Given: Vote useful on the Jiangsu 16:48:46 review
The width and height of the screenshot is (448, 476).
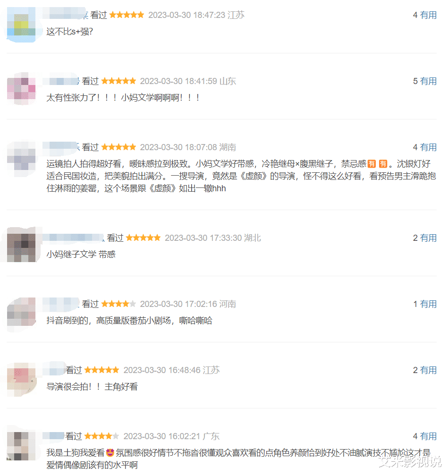Looking at the screenshot, I should pos(428,370).
